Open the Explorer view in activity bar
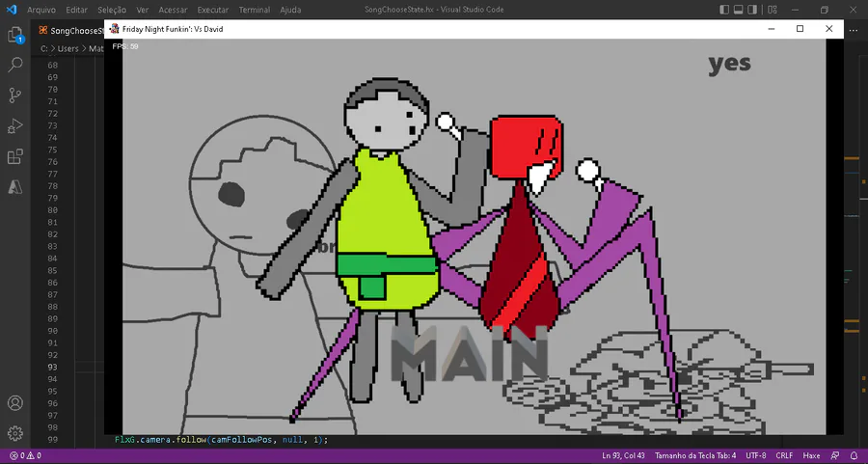868x464 pixels. point(14,35)
